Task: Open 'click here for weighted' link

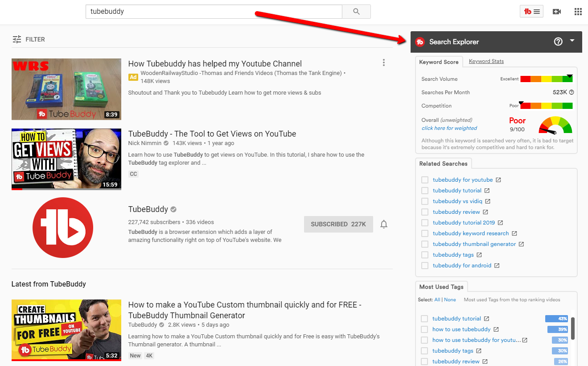Action: [449, 128]
